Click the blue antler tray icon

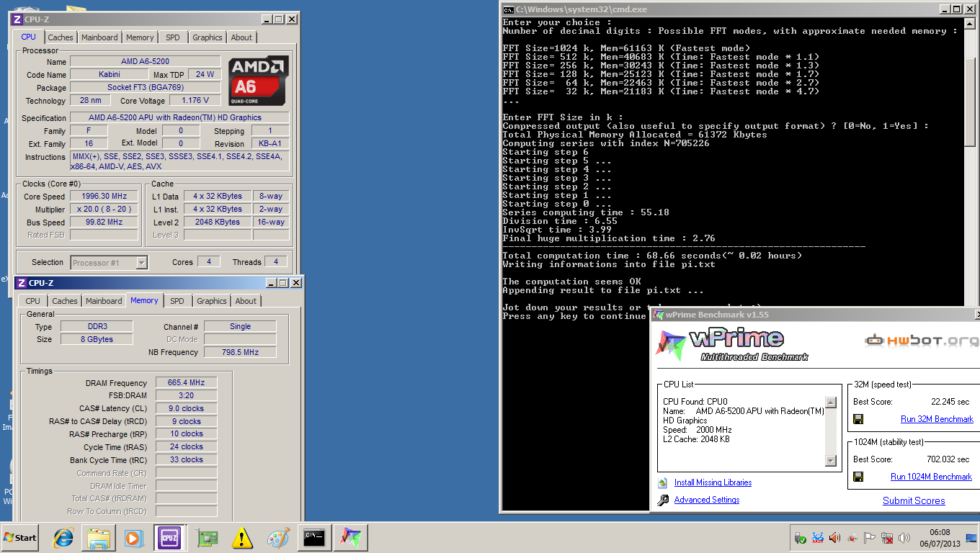click(818, 537)
